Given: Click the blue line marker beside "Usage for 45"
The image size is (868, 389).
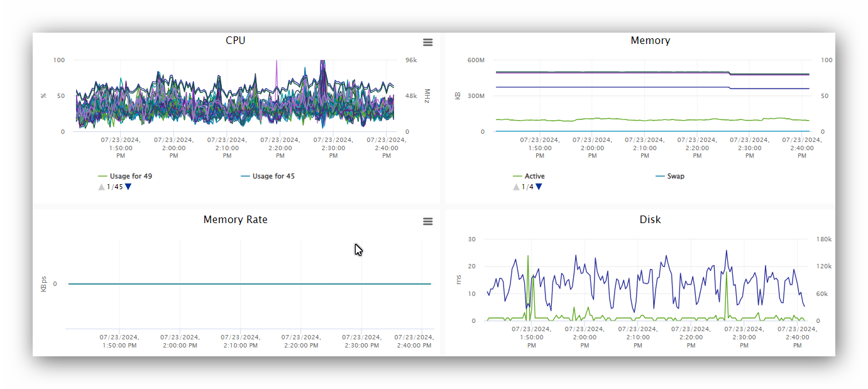Looking at the screenshot, I should tap(246, 176).
